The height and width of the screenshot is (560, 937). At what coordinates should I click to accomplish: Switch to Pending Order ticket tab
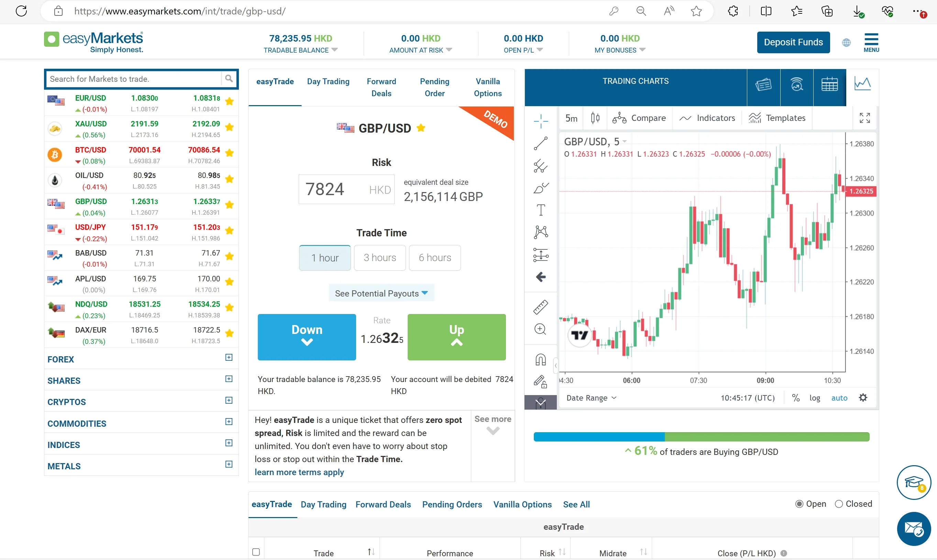[x=434, y=87]
